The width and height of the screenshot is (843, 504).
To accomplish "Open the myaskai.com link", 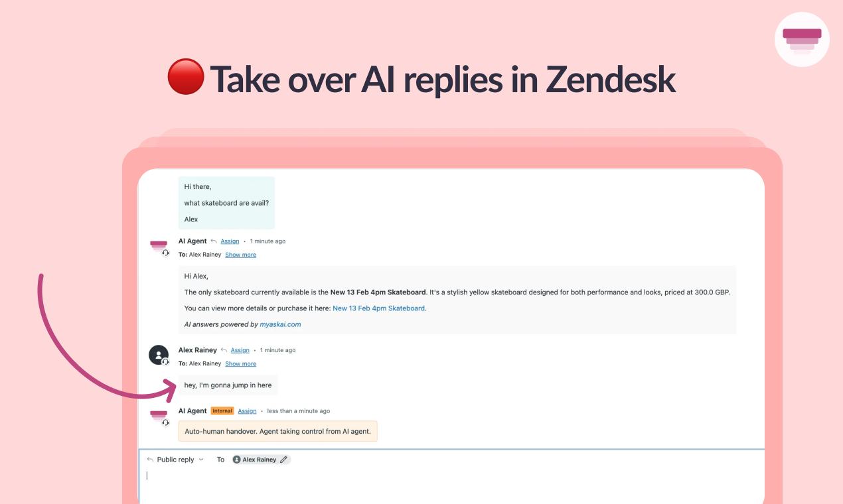I will (280, 324).
